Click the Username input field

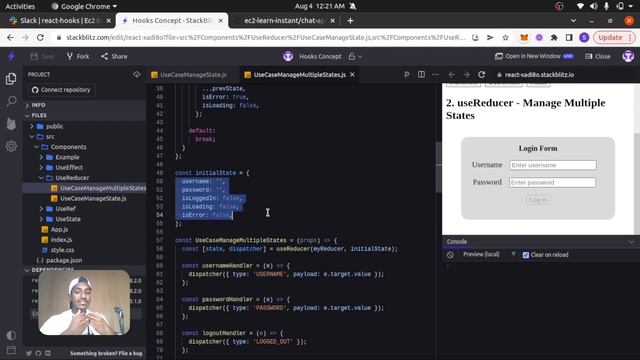[x=553, y=165]
